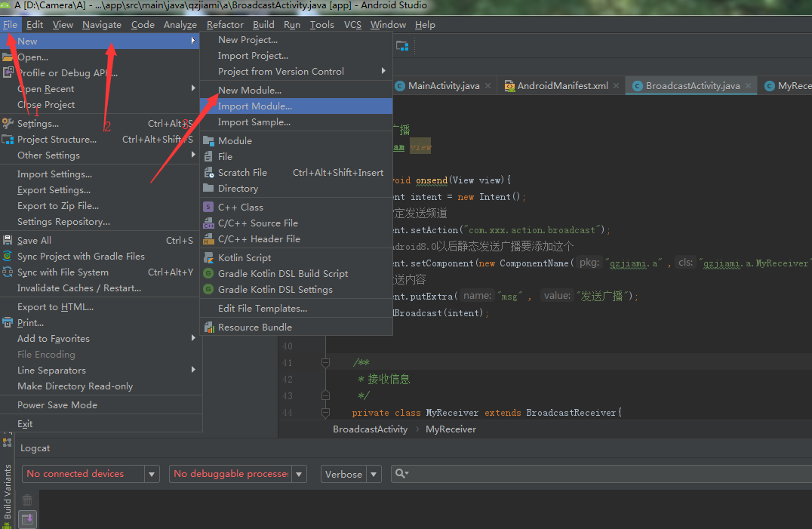The image size is (812, 529).
Task: Click the Android Studio logo in the title bar
Action: point(7,6)
